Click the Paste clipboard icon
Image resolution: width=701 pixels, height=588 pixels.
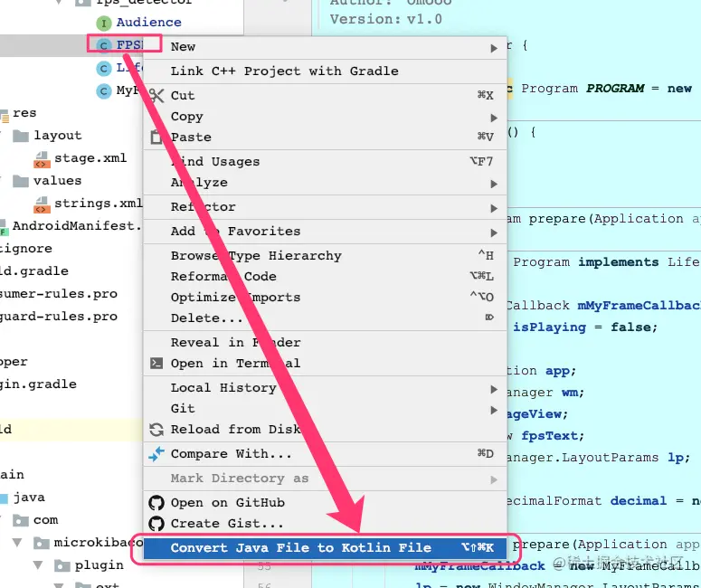[x=156, y=137]
